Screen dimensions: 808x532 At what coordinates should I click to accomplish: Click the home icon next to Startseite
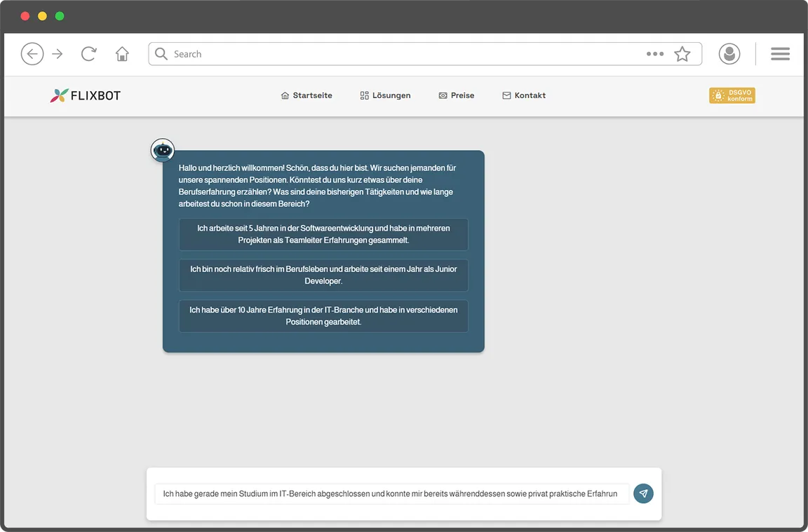[284, 95]
